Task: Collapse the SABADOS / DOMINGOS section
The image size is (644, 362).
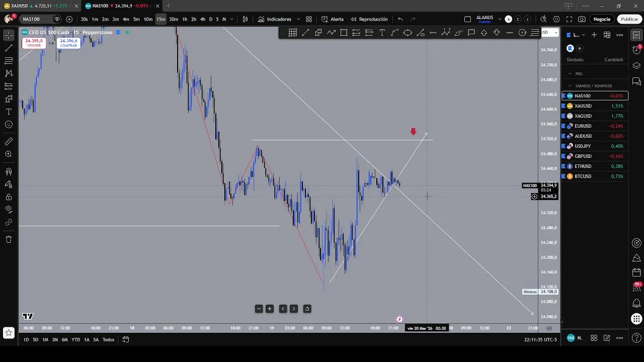Action: (x=570, y=86)
